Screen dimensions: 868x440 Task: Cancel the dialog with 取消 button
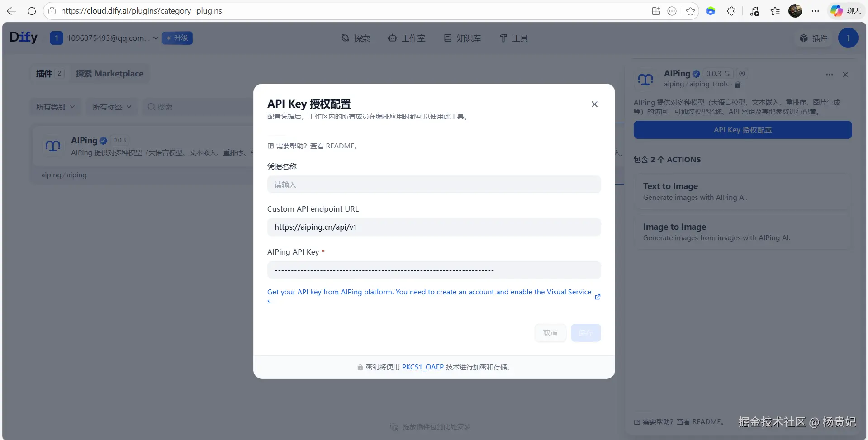550,333
